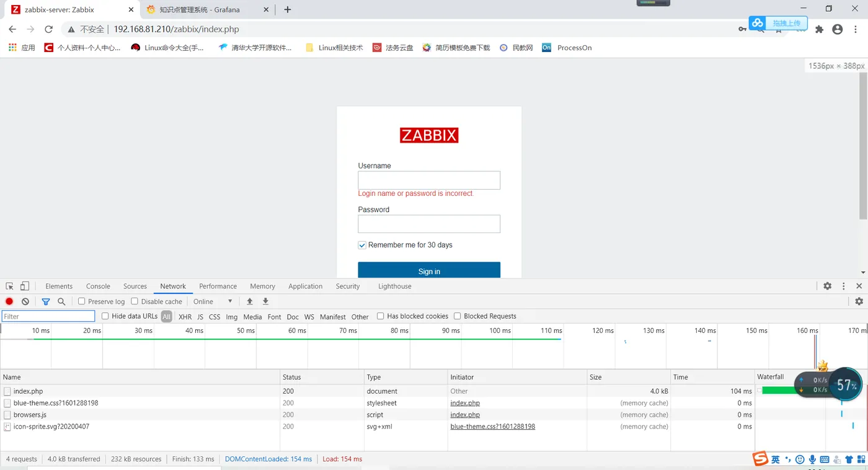The width and height of the screenshot is (868, 470).
Task: Switch to the Elements tab
Action: (x=59, y=286)
